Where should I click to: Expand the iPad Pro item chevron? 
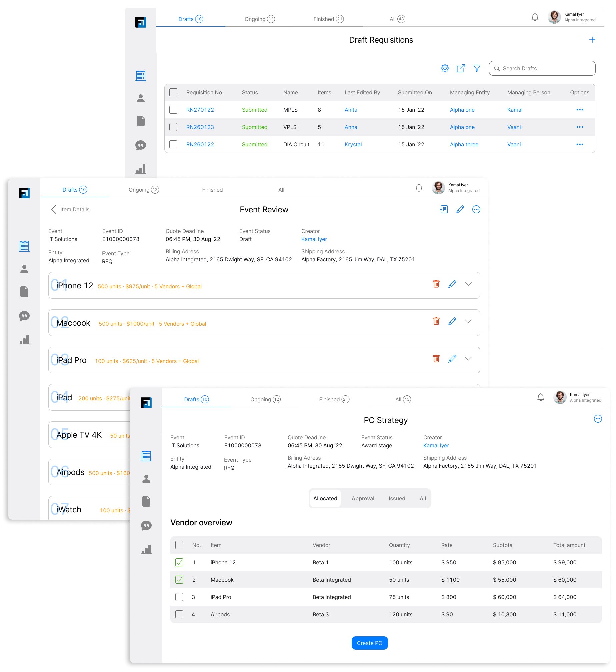468,359
